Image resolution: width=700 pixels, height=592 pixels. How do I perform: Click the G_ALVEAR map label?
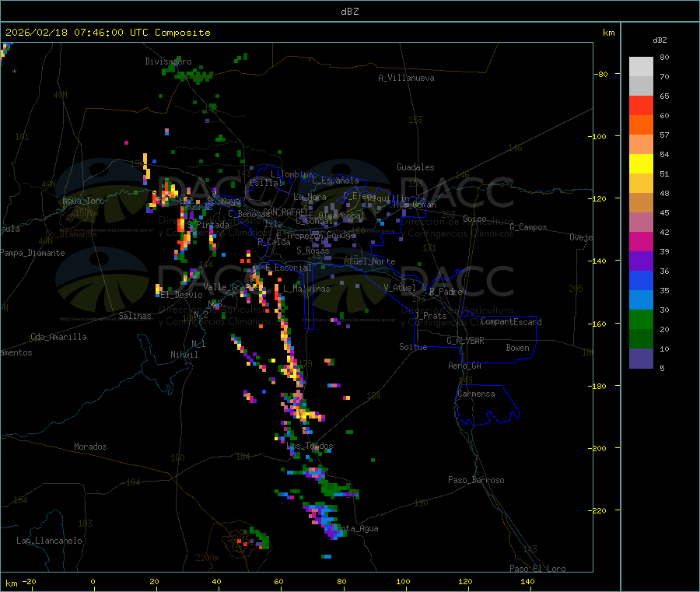466,341
